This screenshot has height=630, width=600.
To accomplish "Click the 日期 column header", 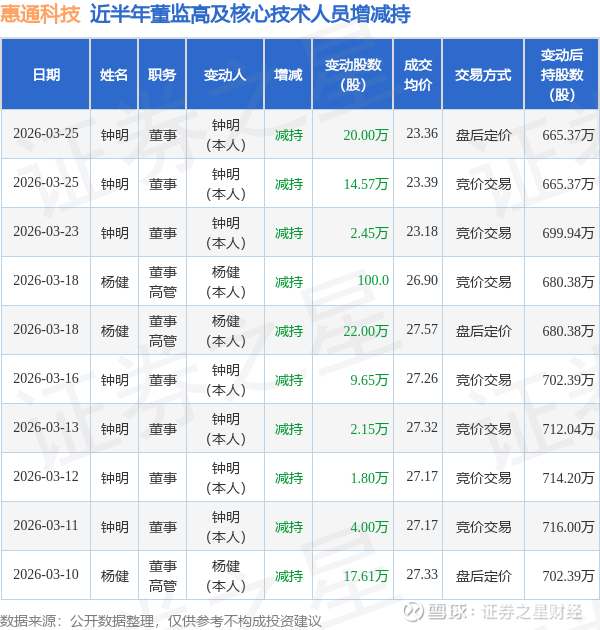I will tap(46, 74).
